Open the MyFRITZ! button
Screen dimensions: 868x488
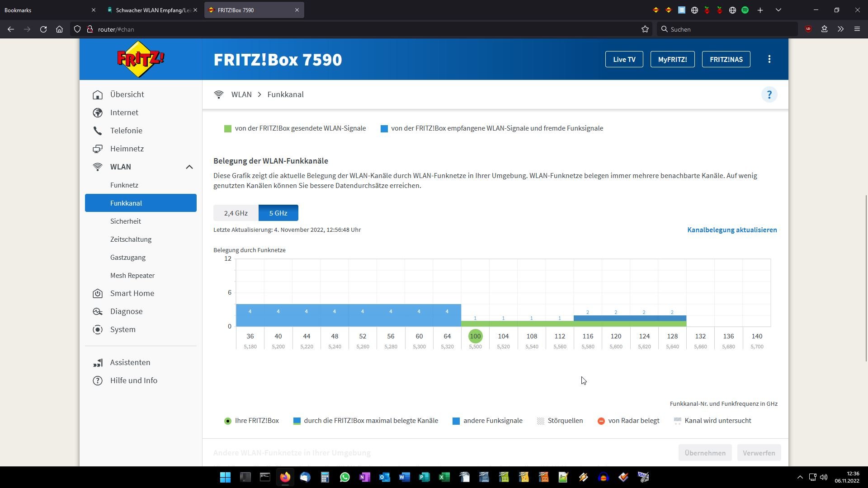click(x=672, y=59)
